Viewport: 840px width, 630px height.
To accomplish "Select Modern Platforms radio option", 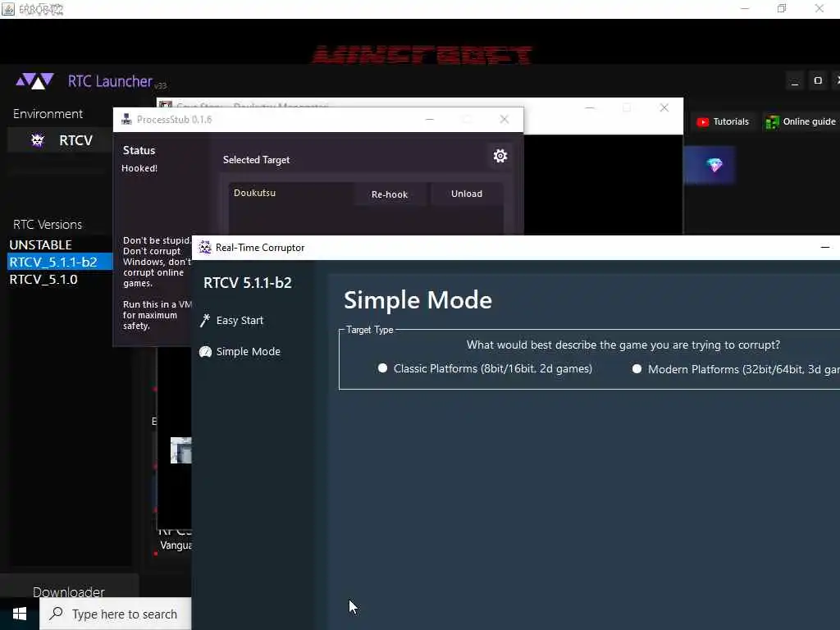I will pos(637,368).
